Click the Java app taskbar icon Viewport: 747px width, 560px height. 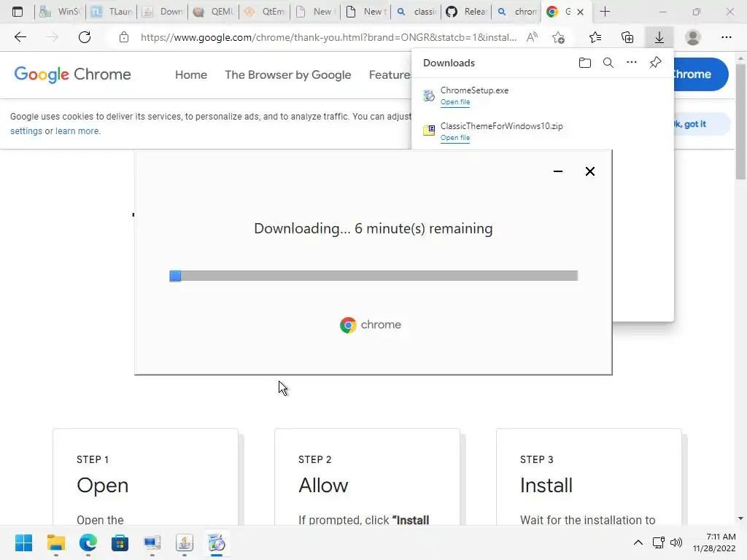pyautogui.click(x=185, y=542)
